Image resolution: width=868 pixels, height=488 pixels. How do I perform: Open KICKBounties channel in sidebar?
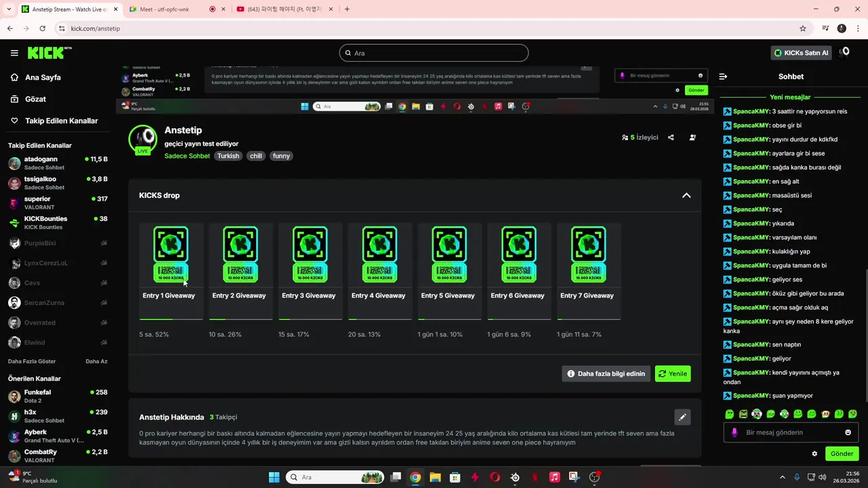58,222
